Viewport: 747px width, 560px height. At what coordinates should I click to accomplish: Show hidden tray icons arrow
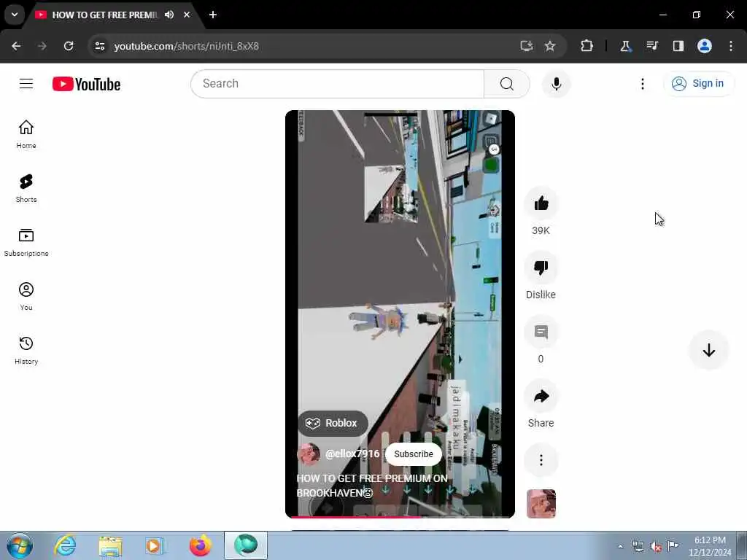point(620,546)
